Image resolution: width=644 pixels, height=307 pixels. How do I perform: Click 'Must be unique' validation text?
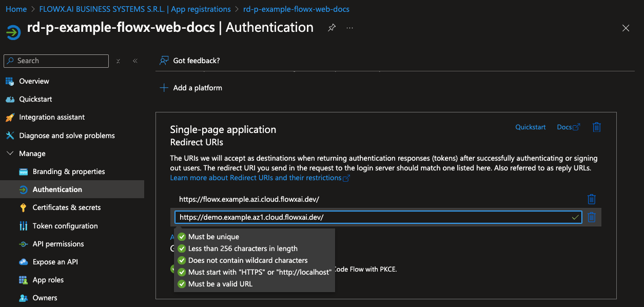pos(213,237)
